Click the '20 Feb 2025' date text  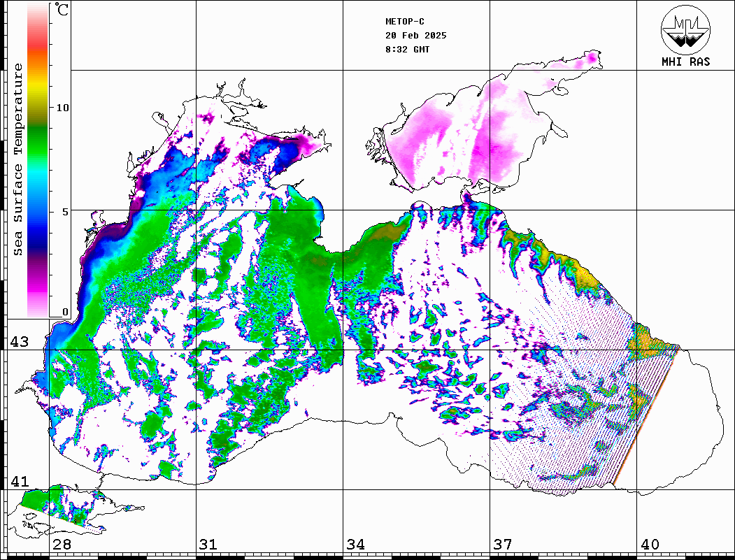pyautogui.click(x=416, y=36)
